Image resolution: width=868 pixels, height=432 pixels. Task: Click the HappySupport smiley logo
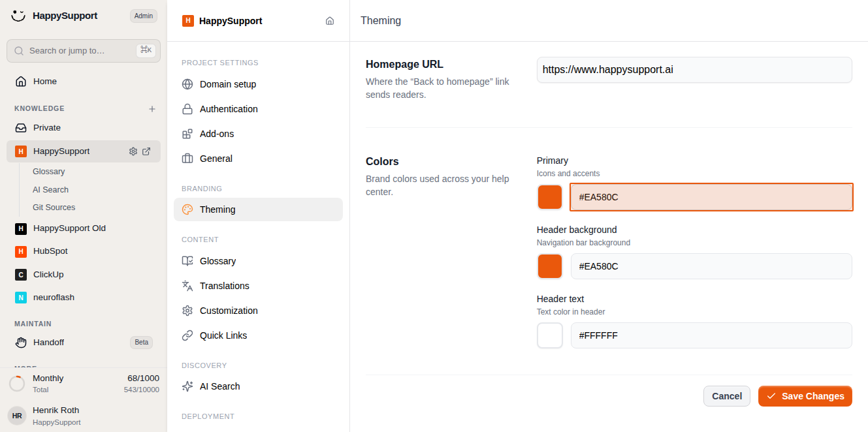point(18,16)
